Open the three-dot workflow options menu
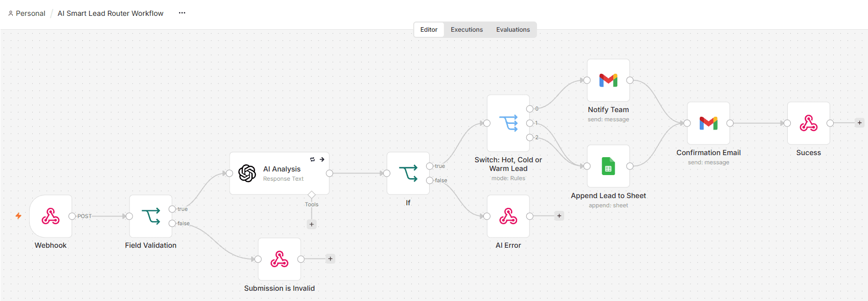868x301 pixels. coord(182,13)
